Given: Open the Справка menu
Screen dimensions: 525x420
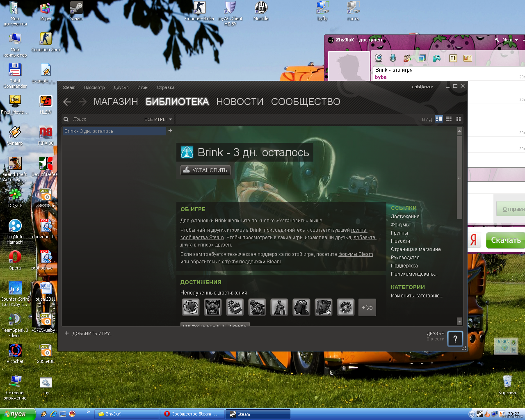Looking at the screenshot, I should coord(166,87).
